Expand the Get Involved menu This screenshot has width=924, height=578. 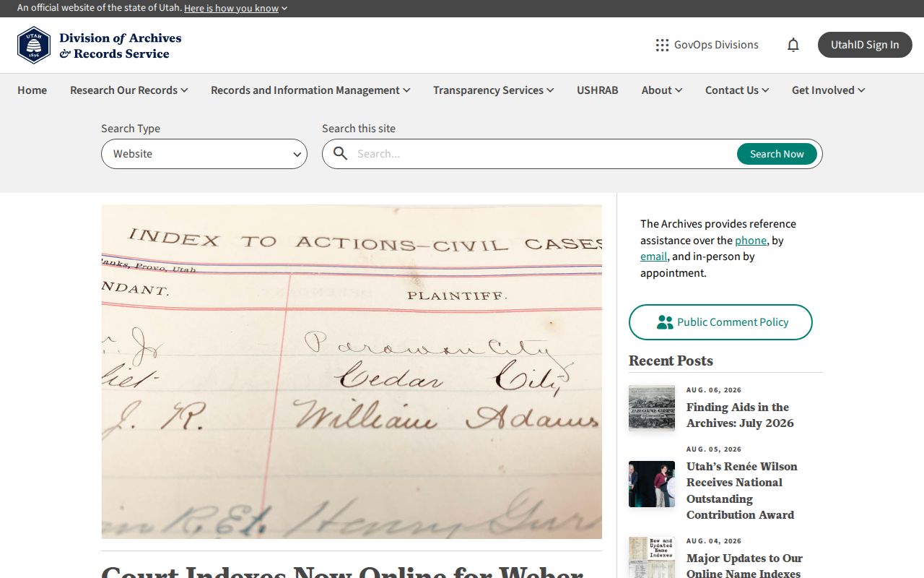click(829, 90)
